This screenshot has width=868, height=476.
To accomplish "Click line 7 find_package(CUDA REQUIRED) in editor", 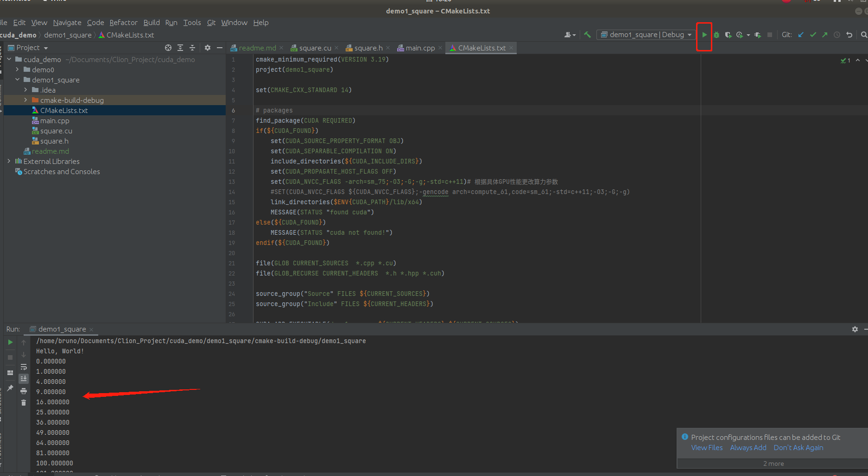I will point(305,120).
